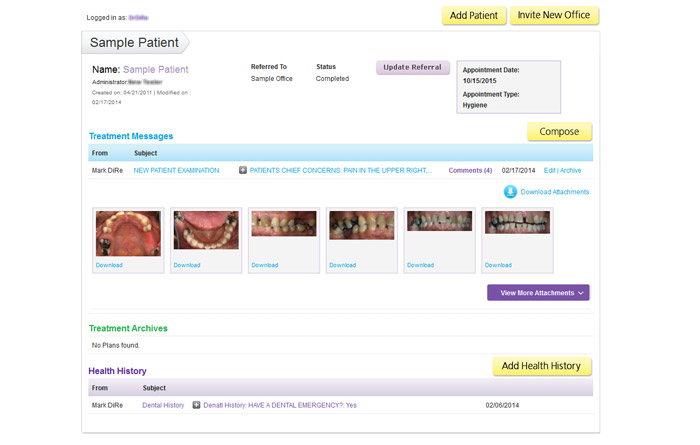
Task: Open the first upper teeth photo thumbnail
Action: [128, 234]
